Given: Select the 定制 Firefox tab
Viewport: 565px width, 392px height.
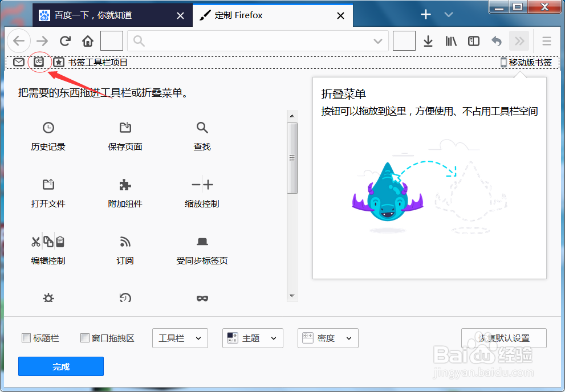Looking at the screenshot, I should 273,15.
